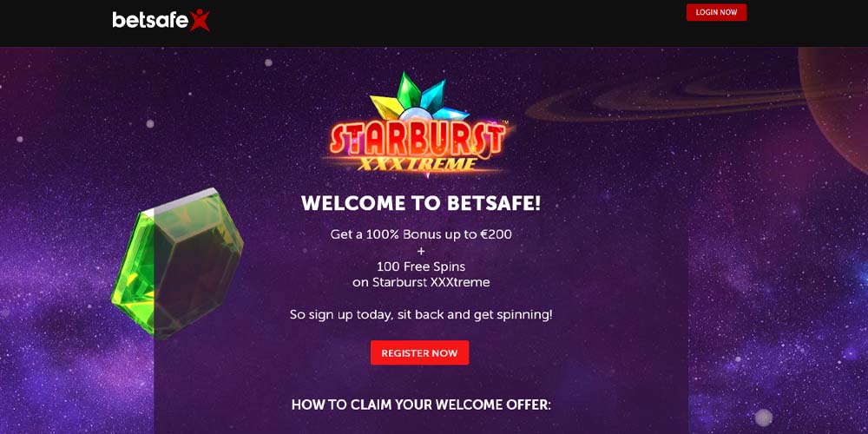Click the red star figure beside betsafe
This screenshot has width=868, height=434.
200,20
